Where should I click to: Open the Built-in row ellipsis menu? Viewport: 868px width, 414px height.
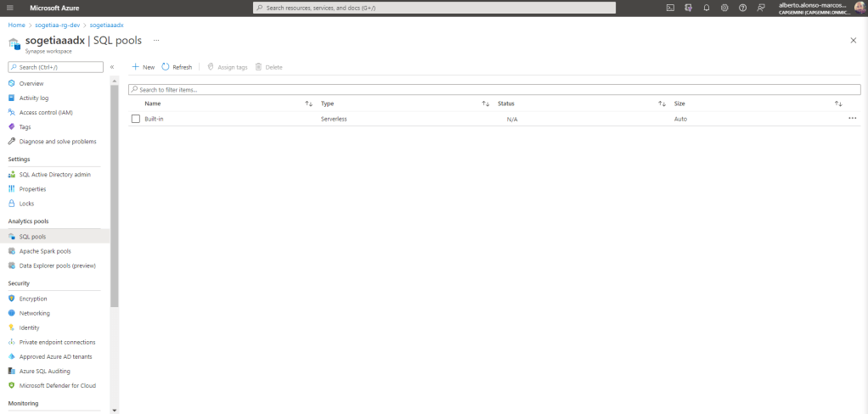[x=852, y=119]
